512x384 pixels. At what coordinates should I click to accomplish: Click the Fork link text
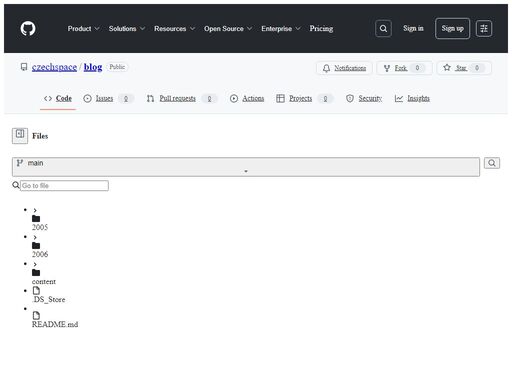click(401, 68)
